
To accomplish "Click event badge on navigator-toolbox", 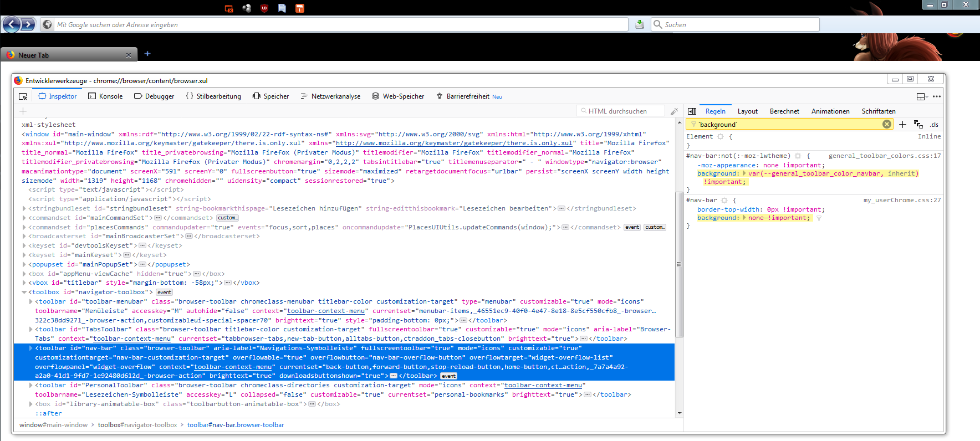I will (x=164, y=293).
